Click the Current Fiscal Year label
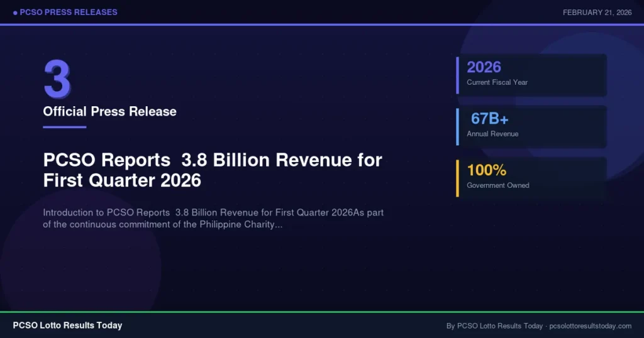Image resolution: width=644 pixels, height=338 pixels. pyautogui.click(x=497, y=82)
